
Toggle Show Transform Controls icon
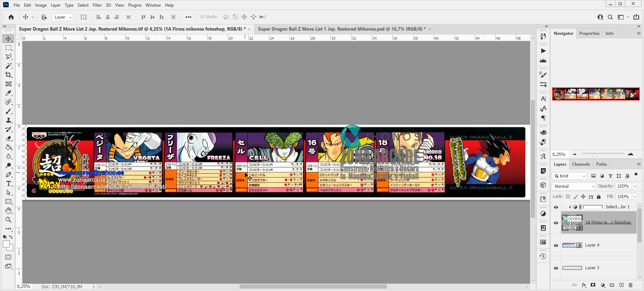pyautogui.click(x=84, y=17)
